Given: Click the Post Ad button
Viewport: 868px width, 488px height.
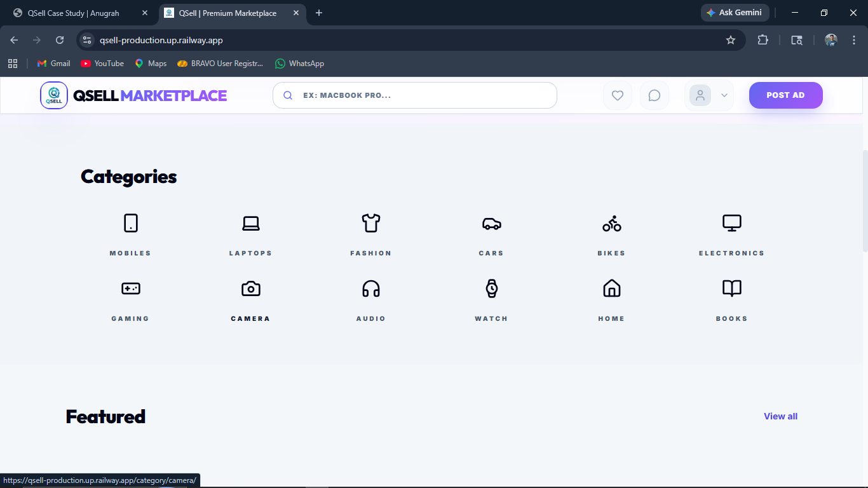Looking at the screenshot, I should pyautogui.click(x=785, y=95).
